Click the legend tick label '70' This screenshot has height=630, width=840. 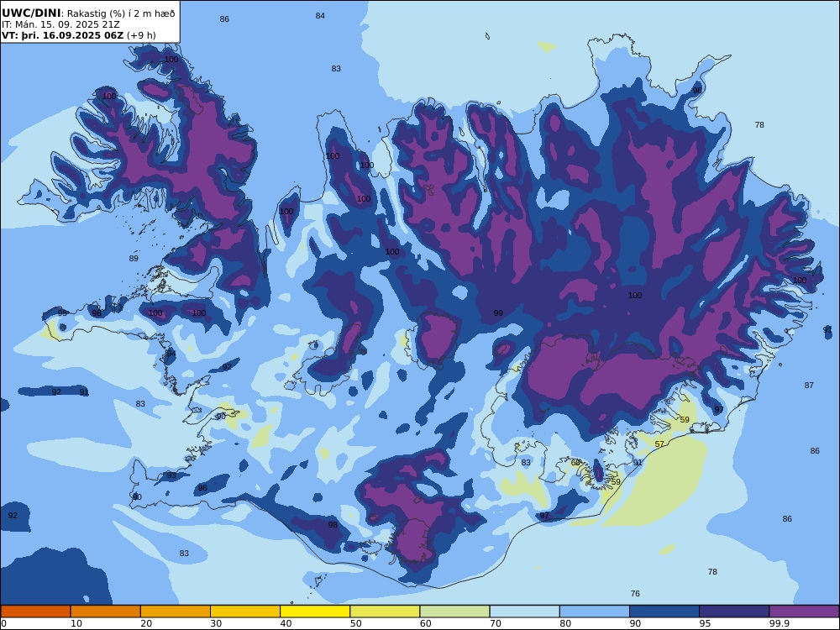(x=496, y=623)
